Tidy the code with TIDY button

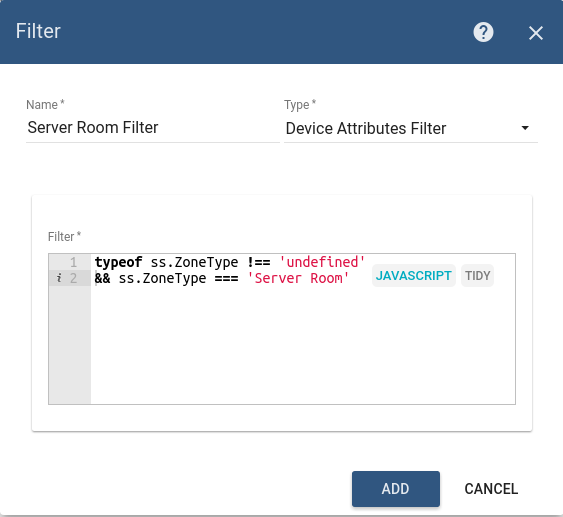[477, 275]
